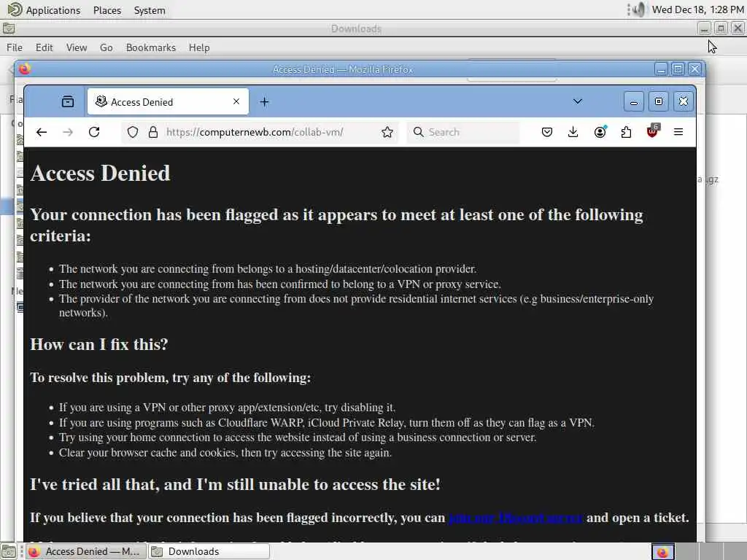Follow the join our Discord server link
This screenshot has height=560, width=747.
[x=515, y=518]
